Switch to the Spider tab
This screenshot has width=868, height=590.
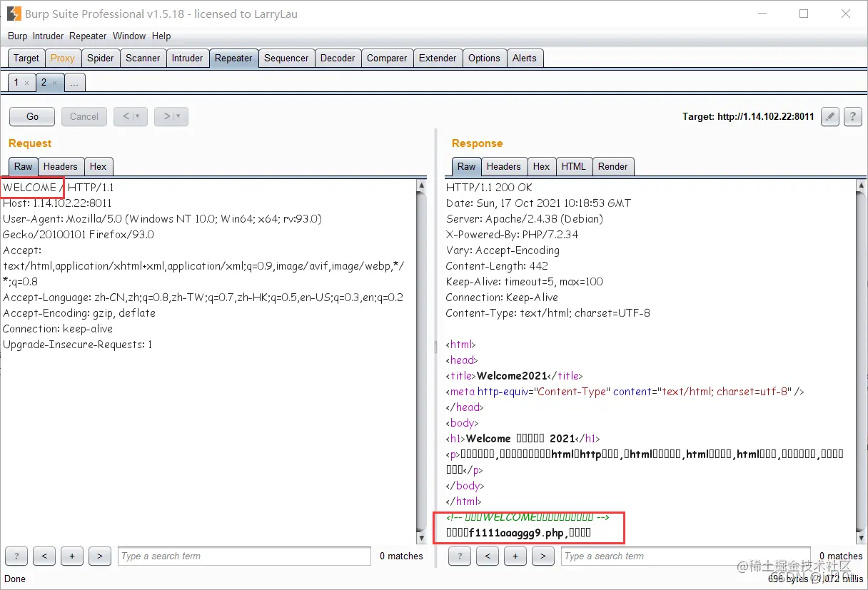(101, 58)
